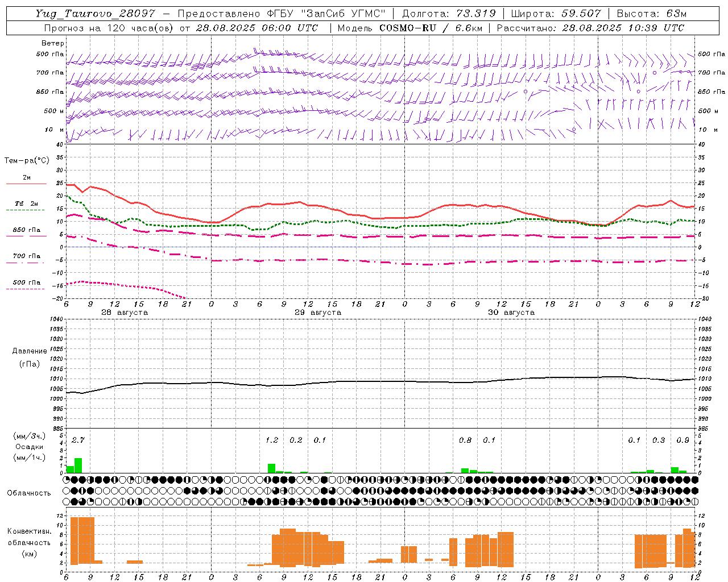Screen dimensions: 728x582
Task: Click the computed time Рассчитано: 28.08.2025 10:39 UTC
Action: [590, 28]
